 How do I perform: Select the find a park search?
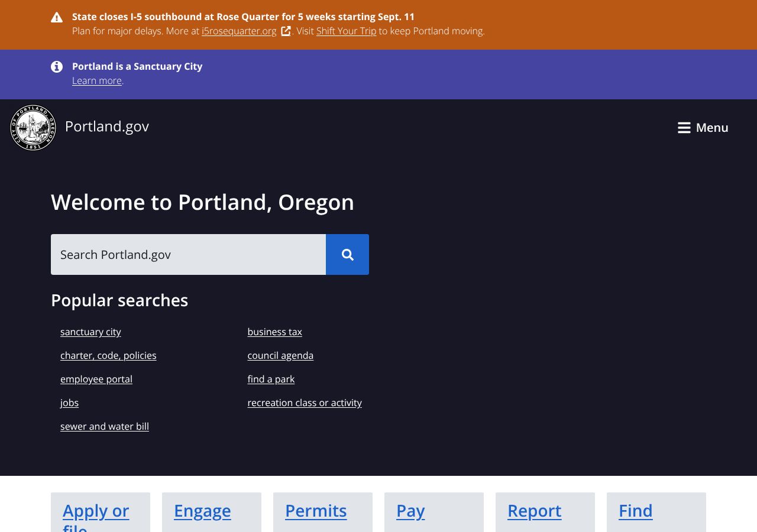(271, 379)
